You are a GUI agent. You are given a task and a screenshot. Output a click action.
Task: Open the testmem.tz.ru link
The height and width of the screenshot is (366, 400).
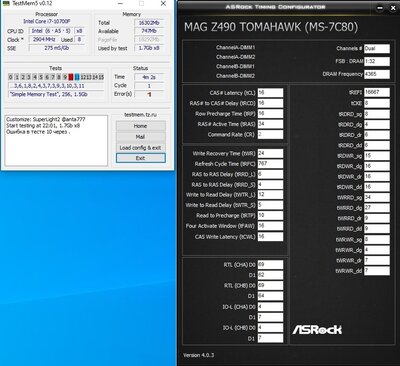(140, 115)
